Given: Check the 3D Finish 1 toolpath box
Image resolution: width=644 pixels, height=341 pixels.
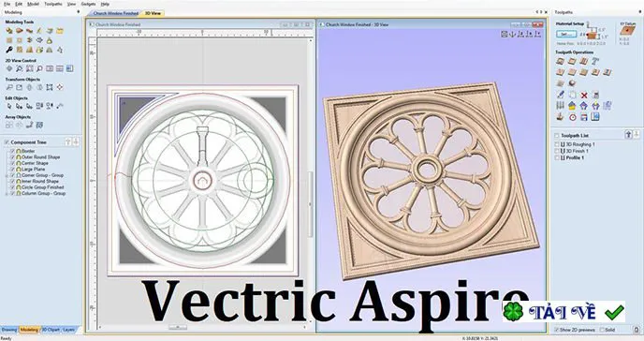Looking at the screenshot, I should (557, 151).
